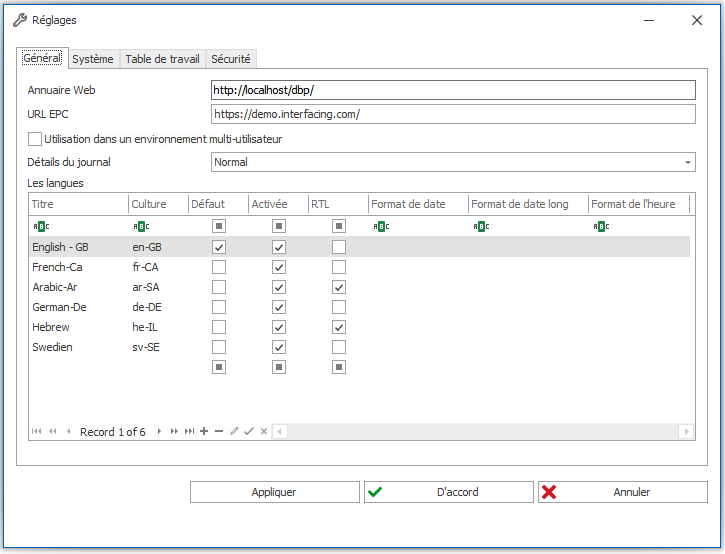Click the URL EPC input field
Screen dimensions: 725x554
(453, 114)
